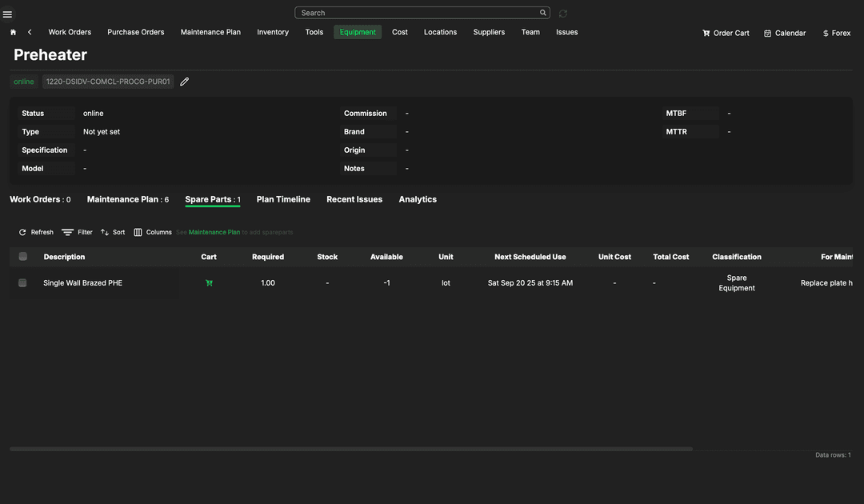Click the back arrow icon
This screenshot has width=864, height=504.
[30, 32]
